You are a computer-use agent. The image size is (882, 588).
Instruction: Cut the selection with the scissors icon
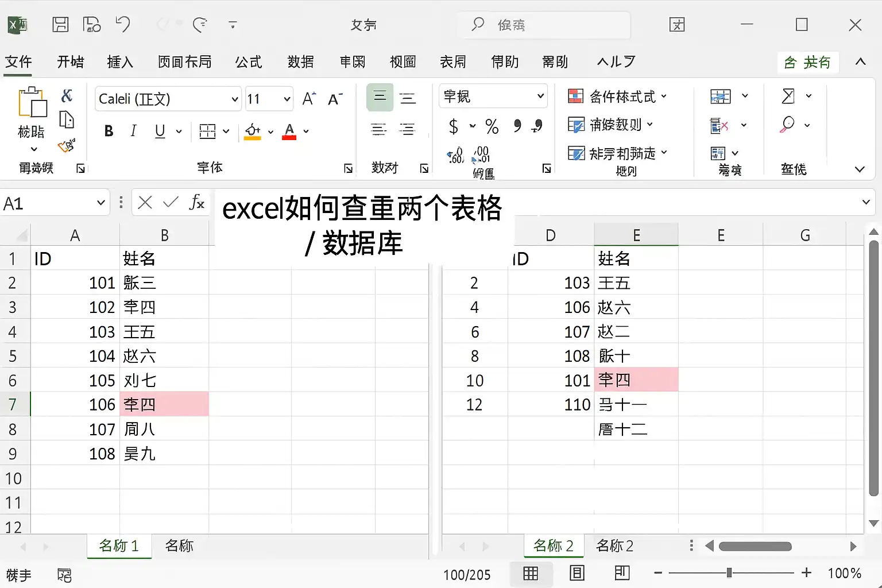pyautogui.click(x=67, y=95)
